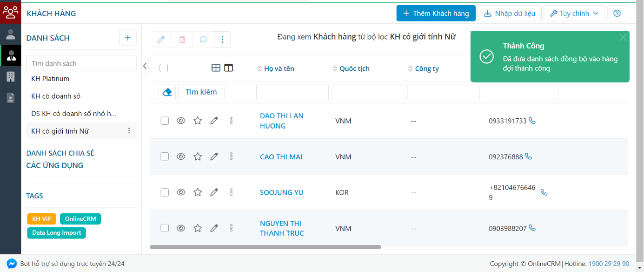This screenshot has width=644, height=272.
Task: Click the Tìm danh sách search field
Action: click(81, 63)
